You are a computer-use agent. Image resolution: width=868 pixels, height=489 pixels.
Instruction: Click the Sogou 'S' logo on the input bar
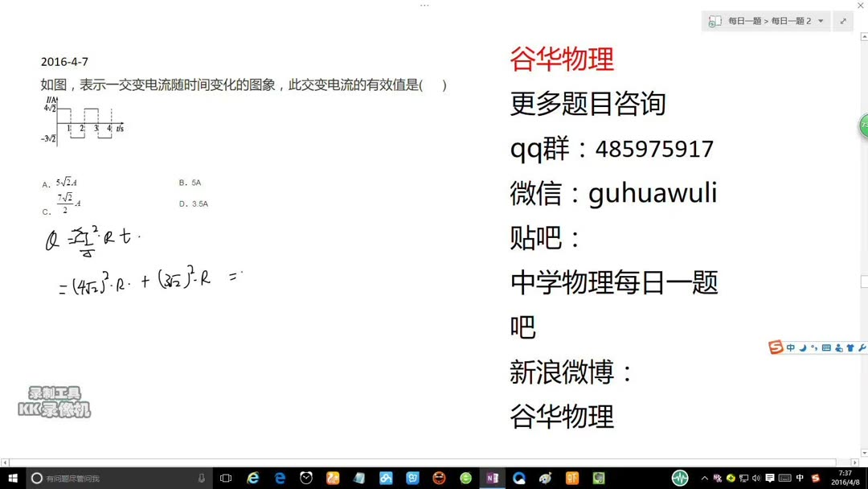pos(775,347)
